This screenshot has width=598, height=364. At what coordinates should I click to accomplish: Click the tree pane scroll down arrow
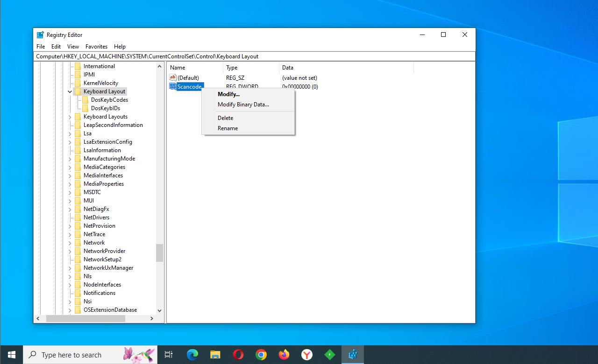click(x=159, y=310)
